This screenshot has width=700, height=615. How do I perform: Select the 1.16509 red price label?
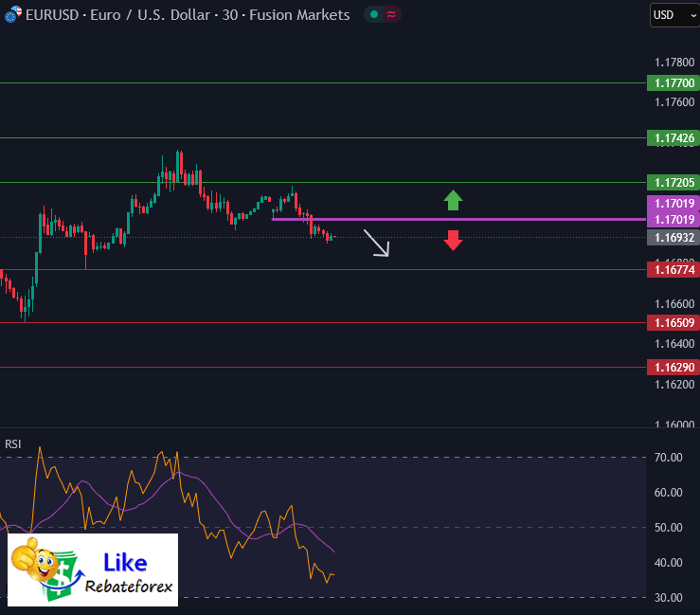[673, 322]
